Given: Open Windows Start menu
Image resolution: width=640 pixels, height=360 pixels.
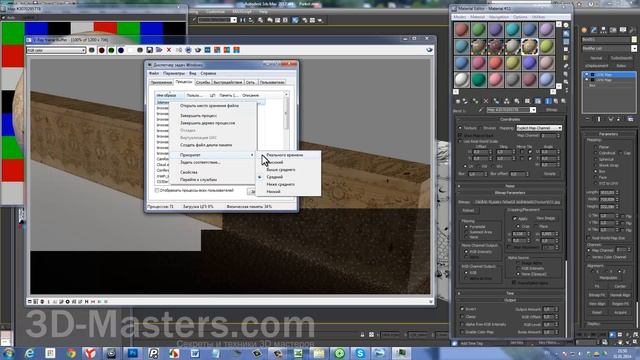Looking at the screenshot, I should pyautogui.click(x=8, y=353).
